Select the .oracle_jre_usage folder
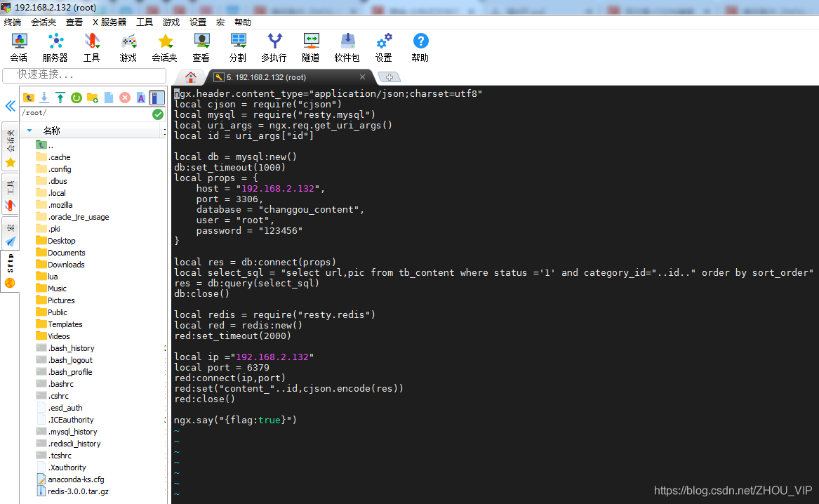Image resolution: width=819 pixels, height=504 pixels. [x=72, y=218]
